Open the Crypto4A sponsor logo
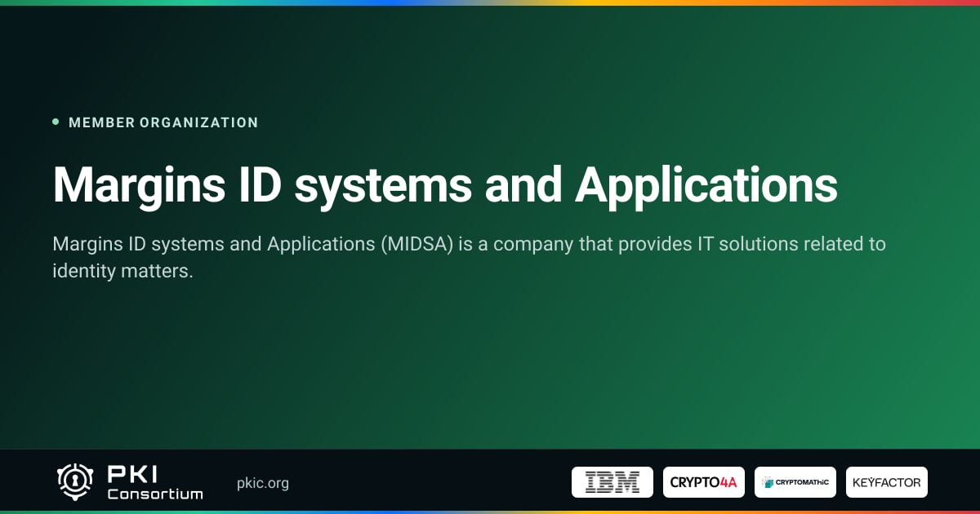Image resolution: width=980 pixels, height=514 pixels. click(704, 482)
